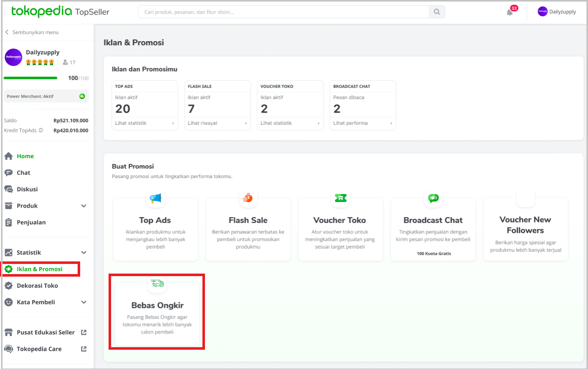Click the Dailyzupply name in header
The height and width of the screenshot is (369, 588).
(563, 12)
